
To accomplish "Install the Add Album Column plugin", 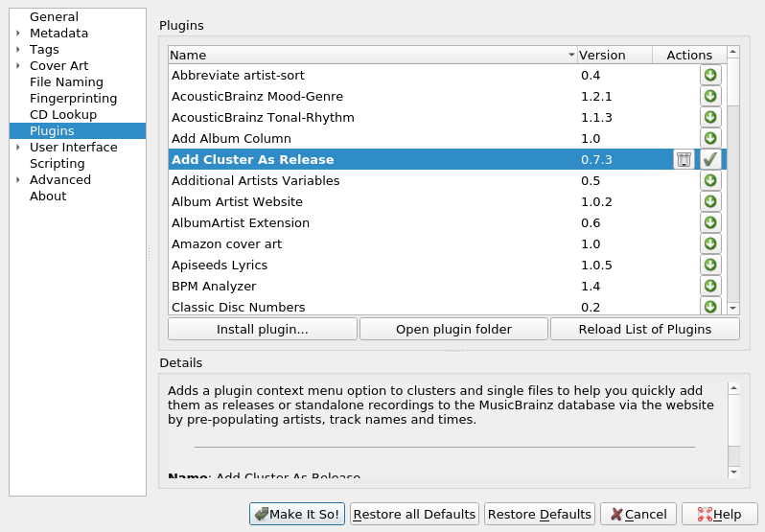I will point(710,138).
